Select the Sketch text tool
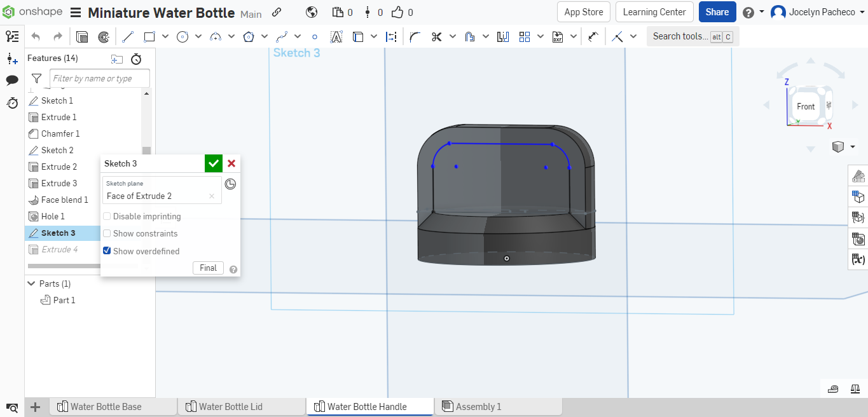The height and width of the screenshot is (417, 868). tap(336, 36)
